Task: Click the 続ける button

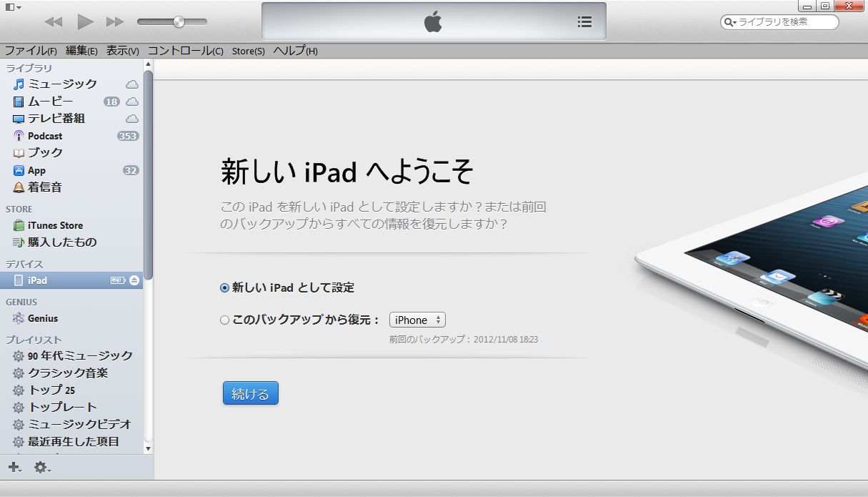Action: tap(250, 393)
